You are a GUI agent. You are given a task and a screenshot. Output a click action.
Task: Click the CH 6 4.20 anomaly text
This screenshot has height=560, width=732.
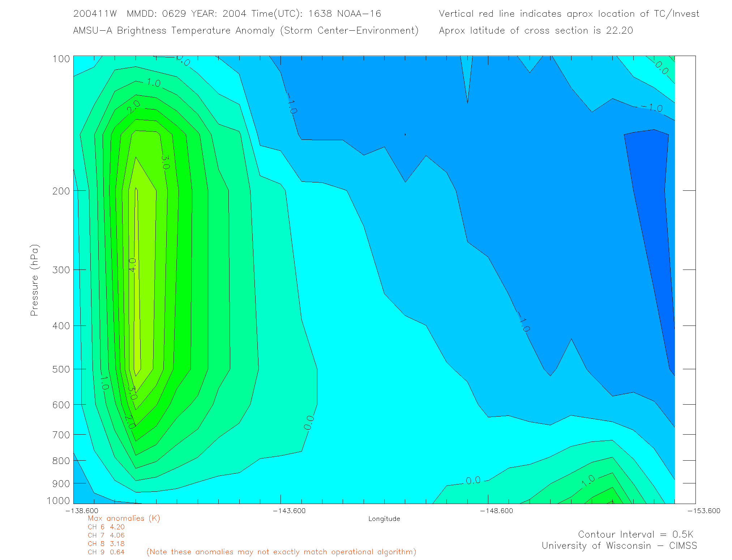tap(106, 527)
